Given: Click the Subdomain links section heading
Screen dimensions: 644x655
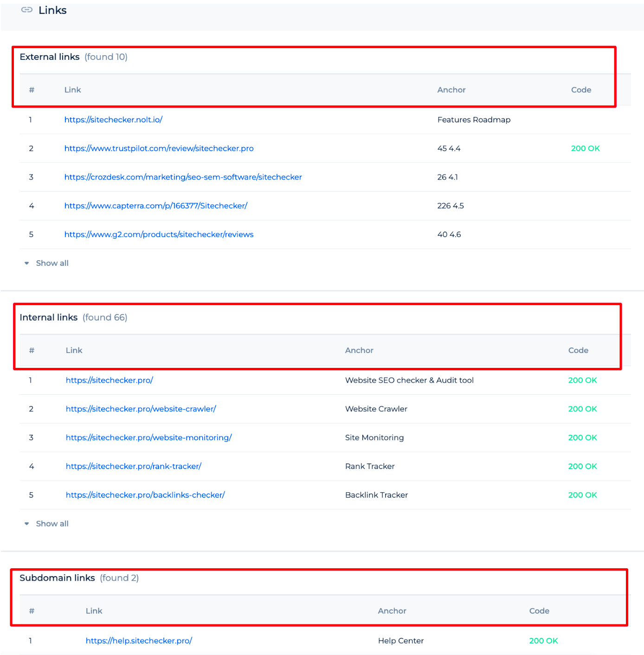Looking at the screenshot, I should coord(57,578).
